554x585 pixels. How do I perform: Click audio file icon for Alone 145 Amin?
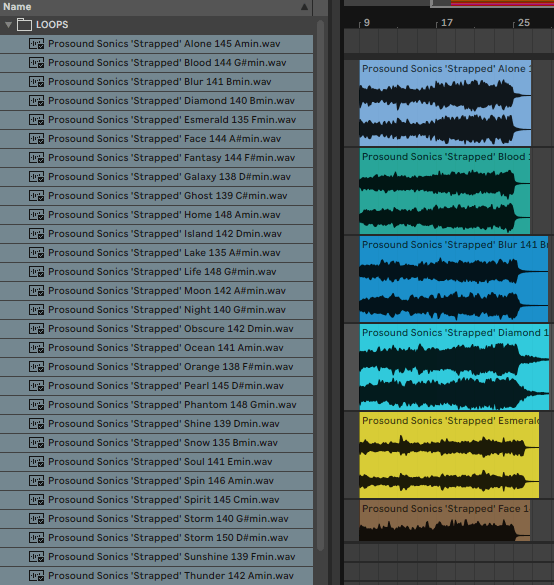pyautogui.click(x=37, y=44)
